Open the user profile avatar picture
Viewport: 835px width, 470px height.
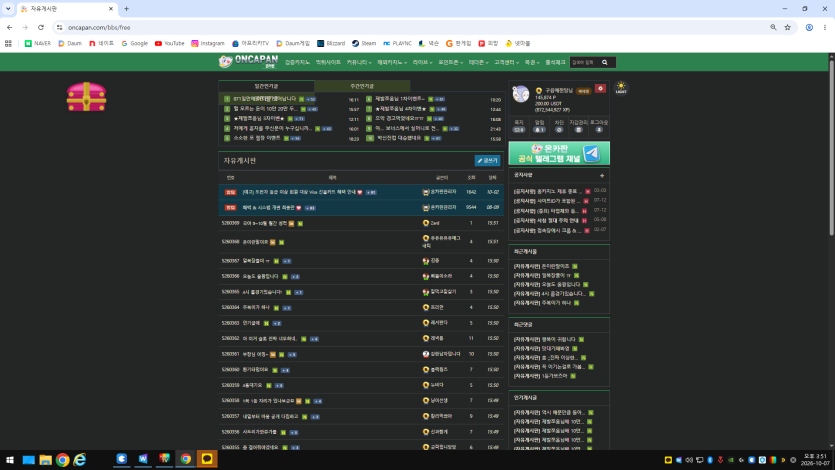click(x=520, y=94)
